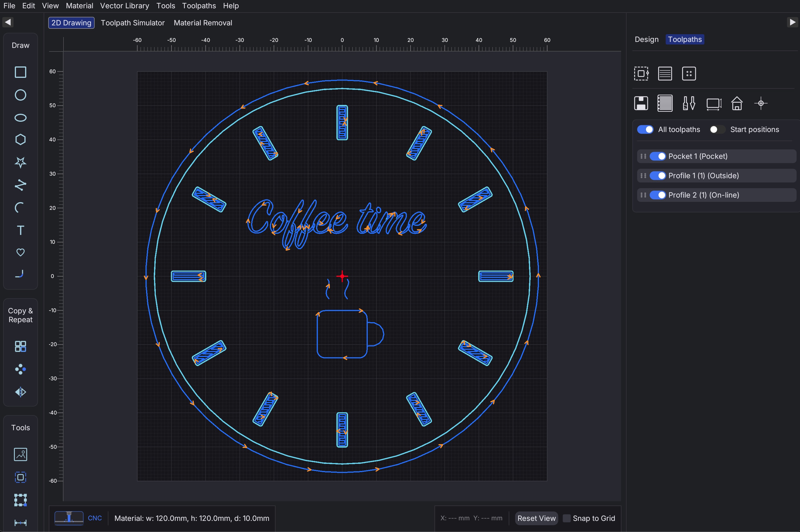Screen dimensions: 800x532
Task: Set the home position icon
Action: coord(737,103)
